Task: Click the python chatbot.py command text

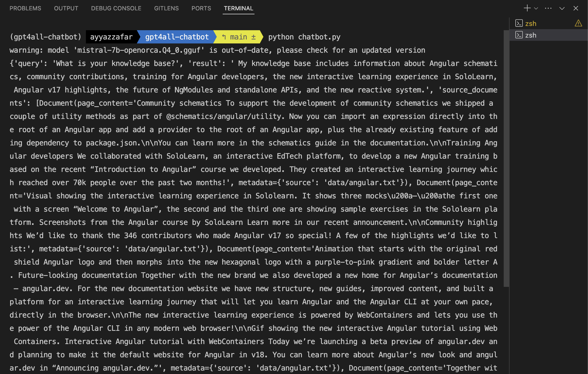Action: click(x=304, y=37)
